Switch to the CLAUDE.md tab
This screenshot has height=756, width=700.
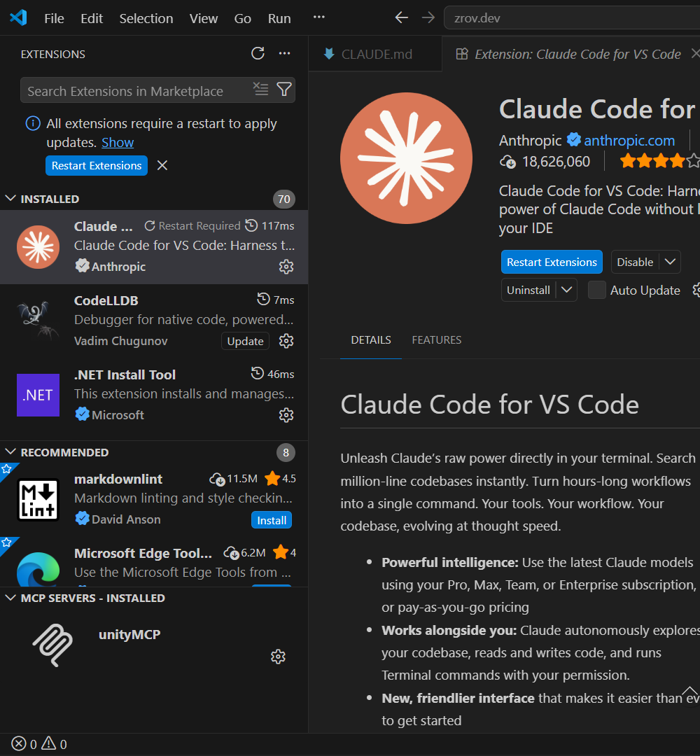pyautogui.click(x=375, y=54)
